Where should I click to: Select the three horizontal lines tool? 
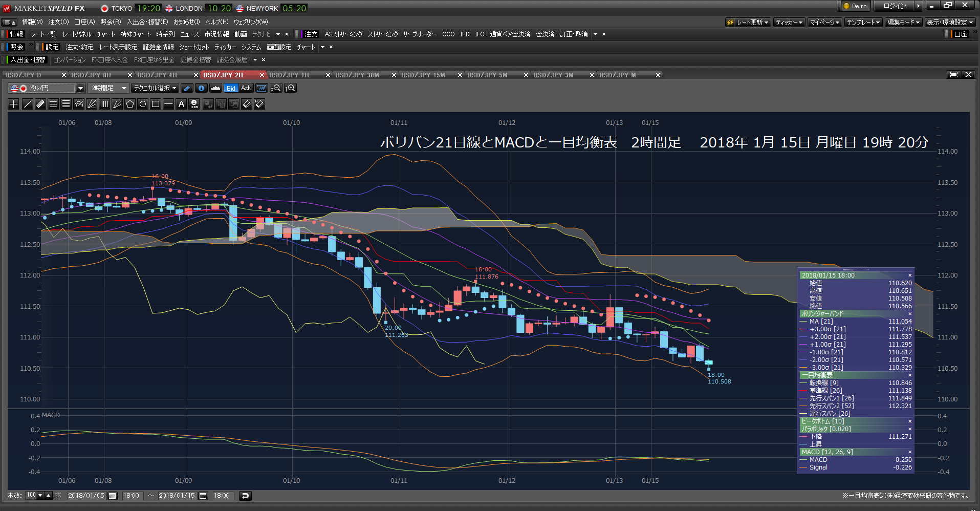coord(53,104)
